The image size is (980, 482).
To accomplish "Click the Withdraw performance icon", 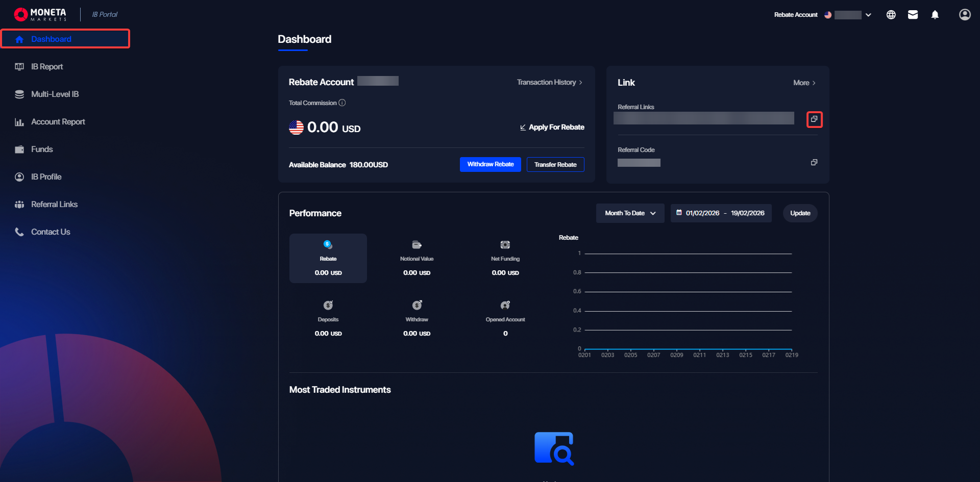I will click(x=417, y=305).
